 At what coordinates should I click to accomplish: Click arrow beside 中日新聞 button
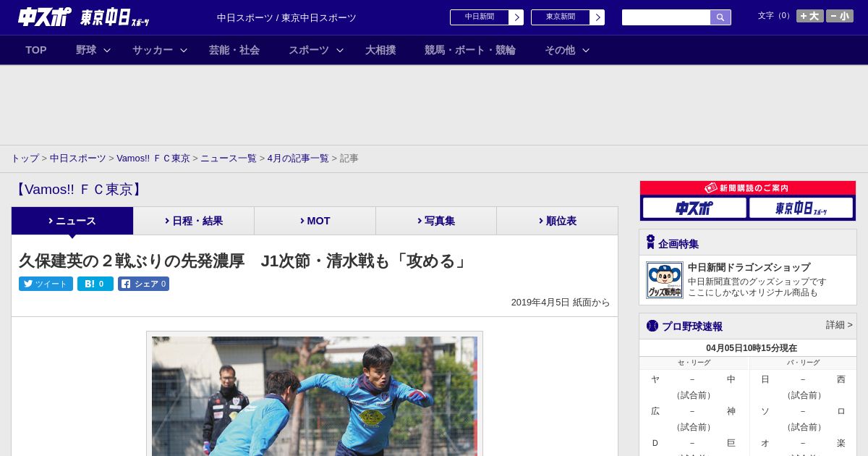pyautogui.click(x=516, y=17)
